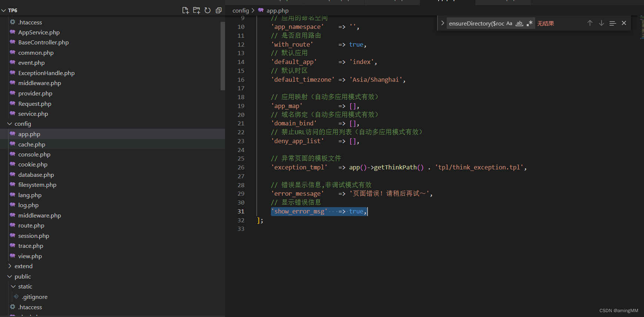This screenshot has width=644, height=317.
Task: Collapse the TP6 root folder
Action: [4, 10]
